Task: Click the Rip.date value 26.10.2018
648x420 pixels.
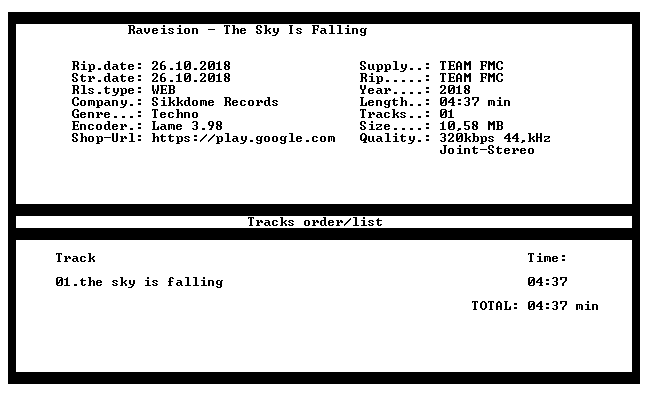Action: (x=191, y=66)
